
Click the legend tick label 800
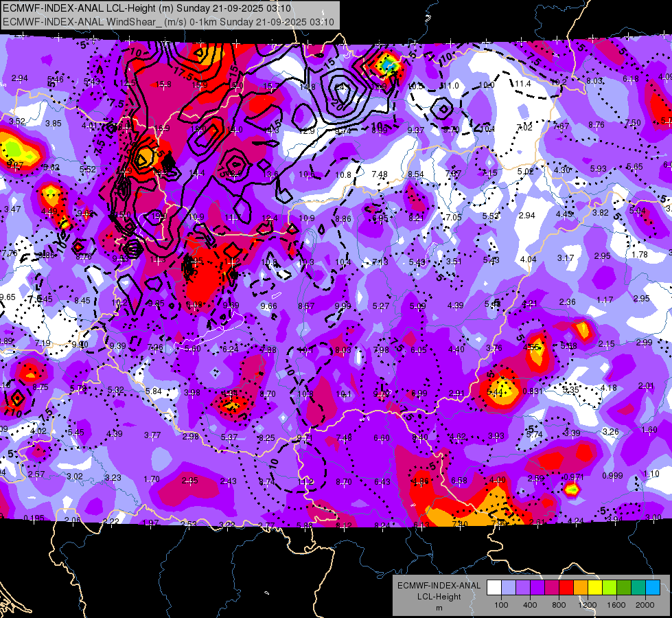559,605
